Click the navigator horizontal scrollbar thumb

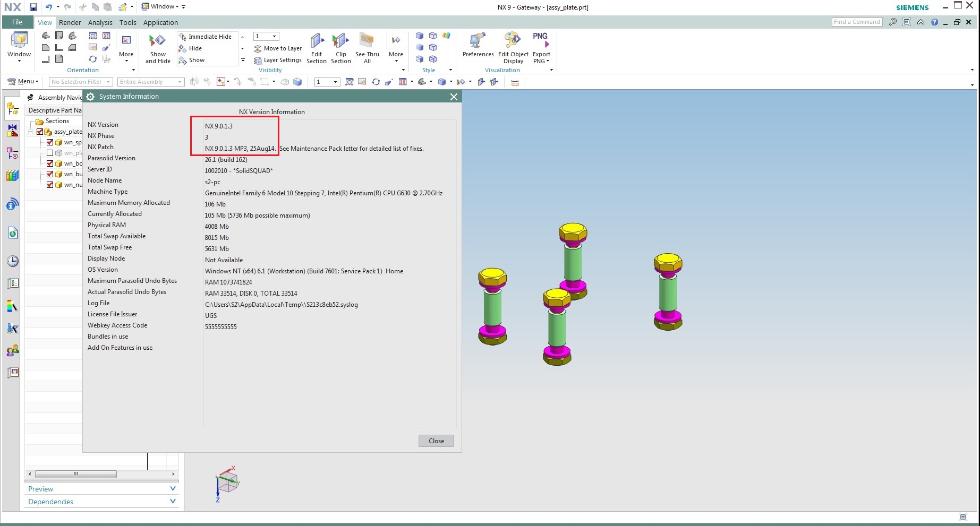76,474
